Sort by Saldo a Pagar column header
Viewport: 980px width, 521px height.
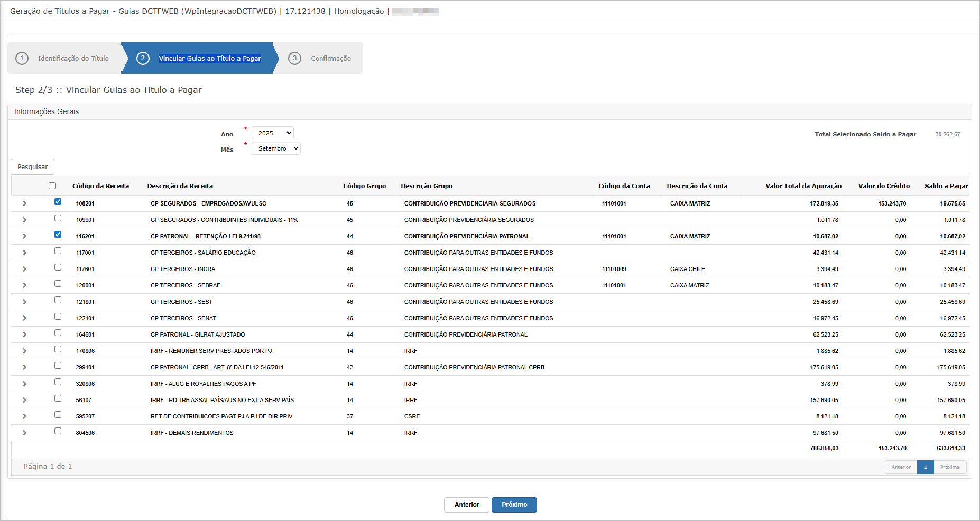[946, 186]
